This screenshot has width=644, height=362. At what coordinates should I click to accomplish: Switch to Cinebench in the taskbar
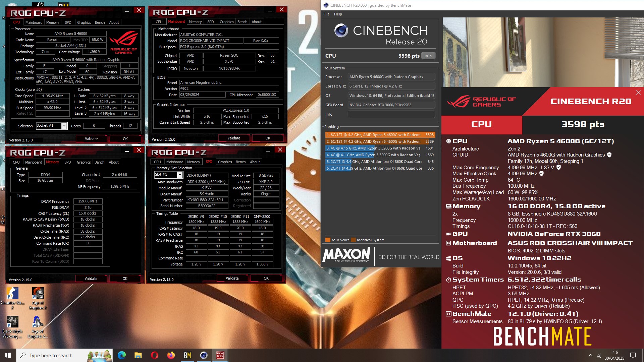204,355
